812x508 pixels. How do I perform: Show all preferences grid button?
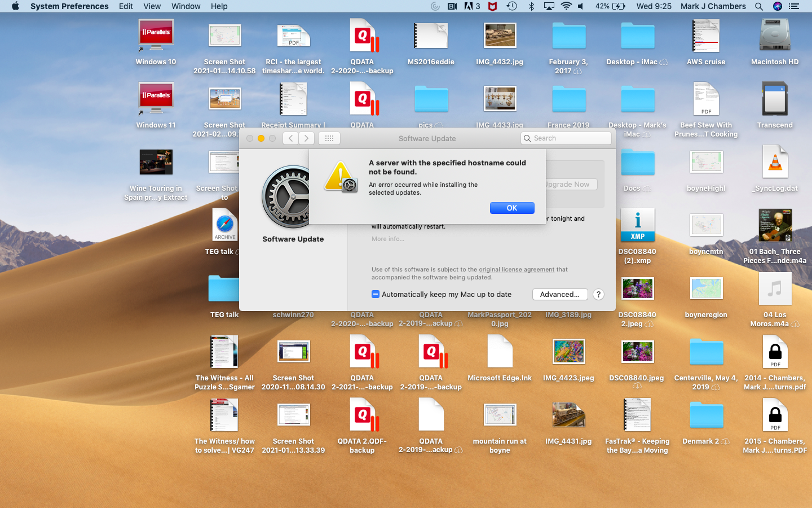tap(329, 138)
